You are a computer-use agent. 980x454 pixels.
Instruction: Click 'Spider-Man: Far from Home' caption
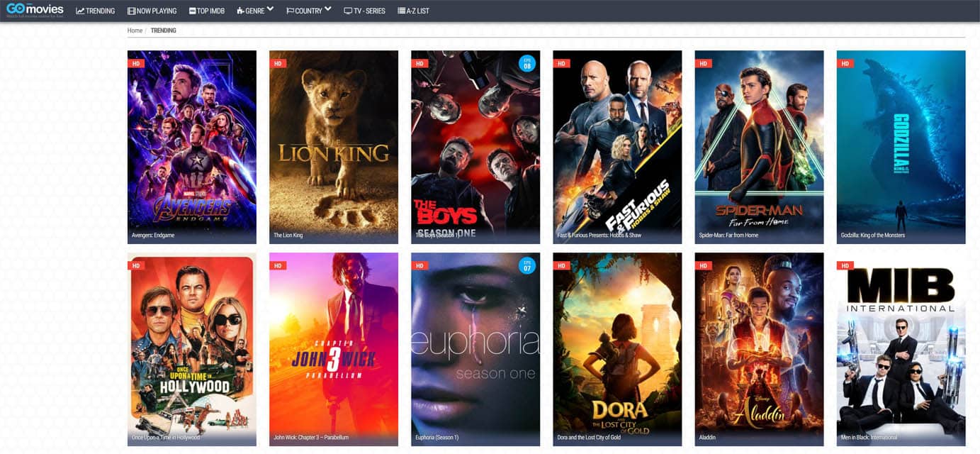(x=728, y=236)
